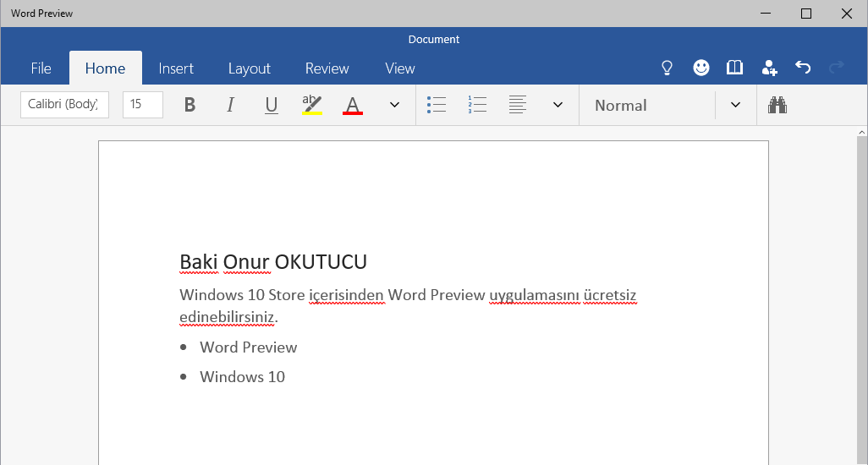Click the Document title in header
Image resolution: width=868 pixels, height=465 pixels.
point(434,39)
